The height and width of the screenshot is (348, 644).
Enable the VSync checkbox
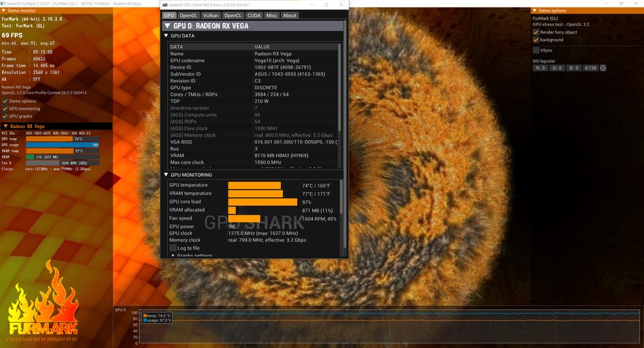(535, 50)
